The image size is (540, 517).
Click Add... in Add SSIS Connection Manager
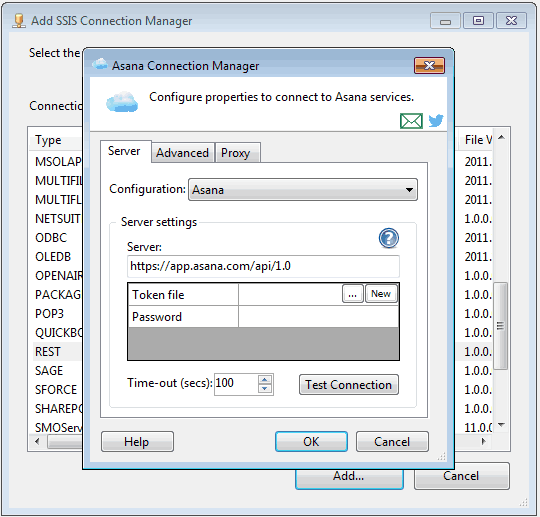pos(349,479)
